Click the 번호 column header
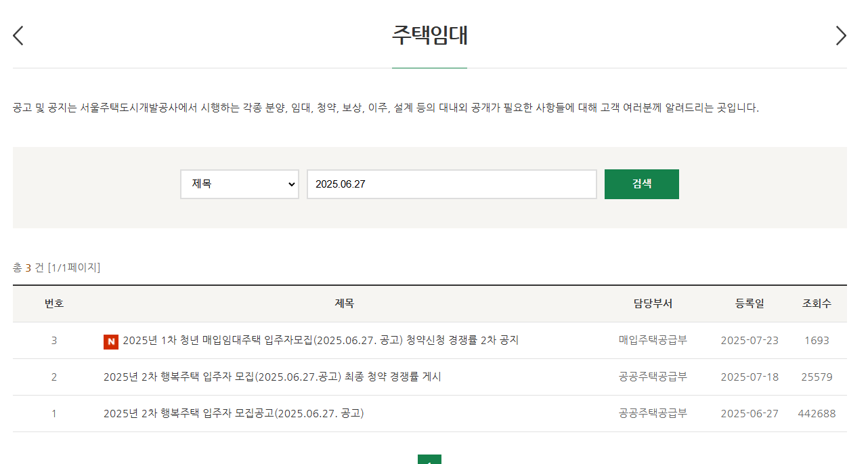The image size is (868, 464). 54,303
